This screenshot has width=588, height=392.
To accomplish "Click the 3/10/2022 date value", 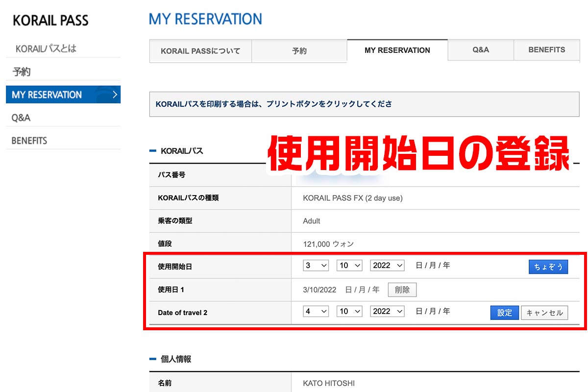I will pyautogui.click(x=320, y=290).
